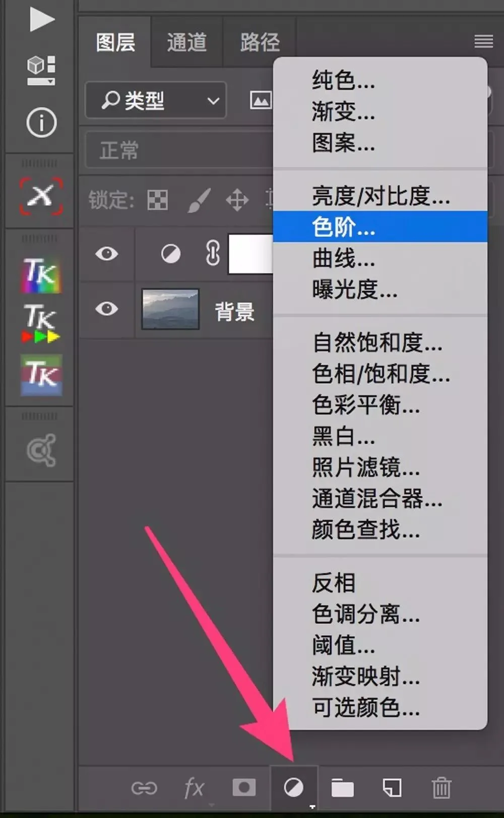
Task: Select the highlighted 色阶... item
Action: [380, 226]
